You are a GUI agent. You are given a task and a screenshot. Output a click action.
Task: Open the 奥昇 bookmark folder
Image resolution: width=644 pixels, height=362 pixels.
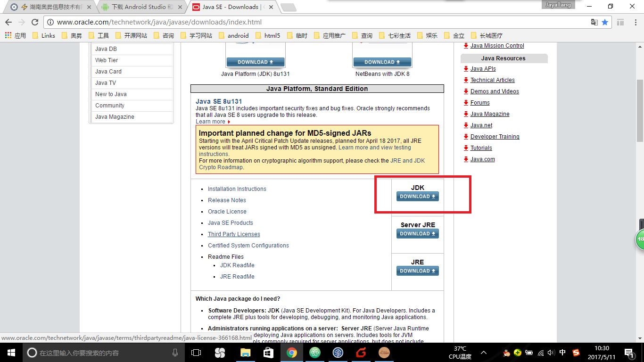click(x=71, y=35)
